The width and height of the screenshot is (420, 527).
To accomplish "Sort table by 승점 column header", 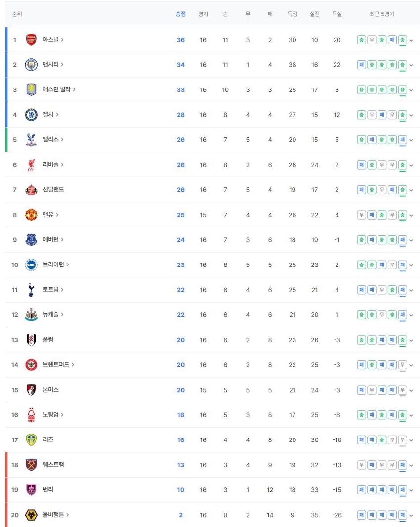I will coord(181,14).
